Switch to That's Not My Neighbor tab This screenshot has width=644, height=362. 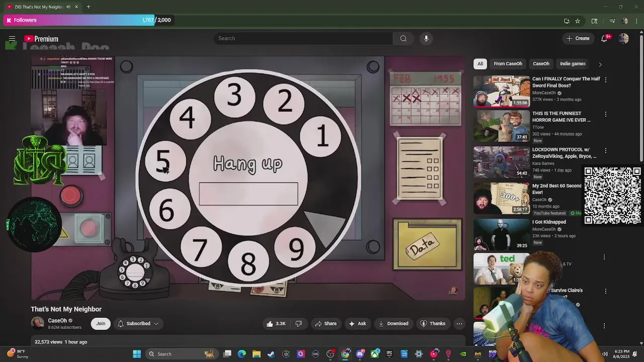click(41, 7)
